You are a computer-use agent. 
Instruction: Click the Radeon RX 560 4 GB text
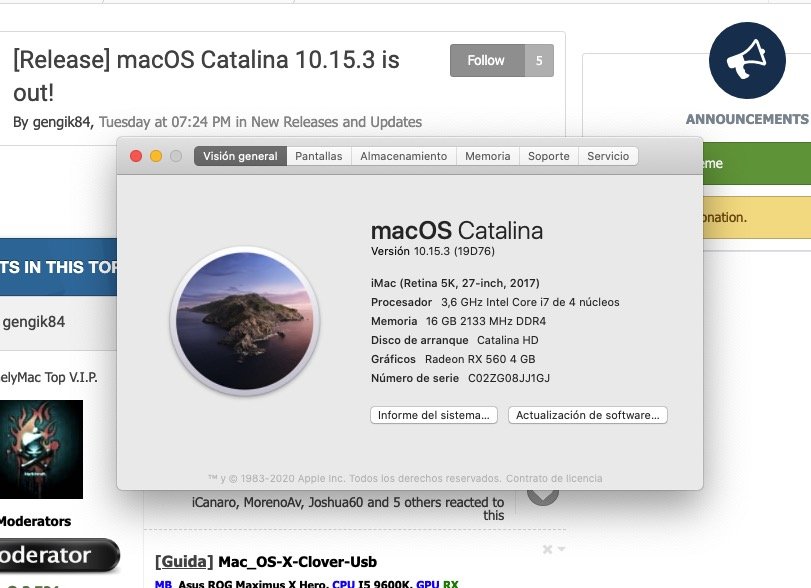coord(480,359)
